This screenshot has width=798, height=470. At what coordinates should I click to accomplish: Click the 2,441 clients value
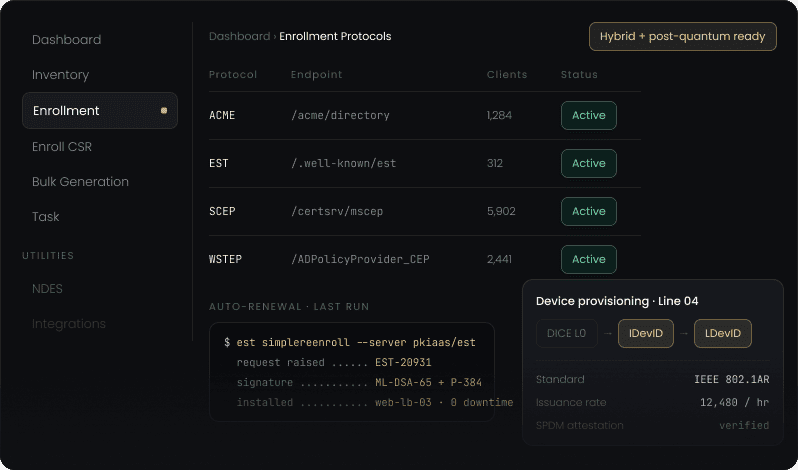tap(499, 259)
